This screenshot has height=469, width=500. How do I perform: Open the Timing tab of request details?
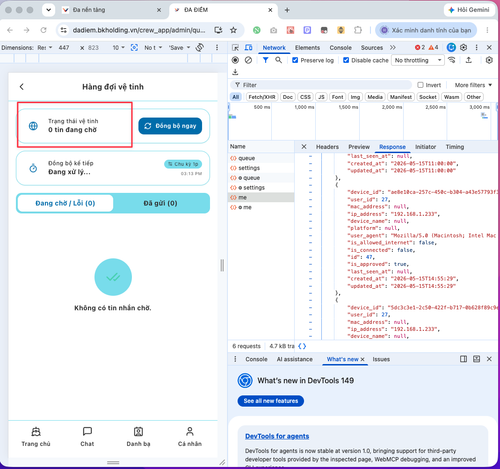click(455, 147)
